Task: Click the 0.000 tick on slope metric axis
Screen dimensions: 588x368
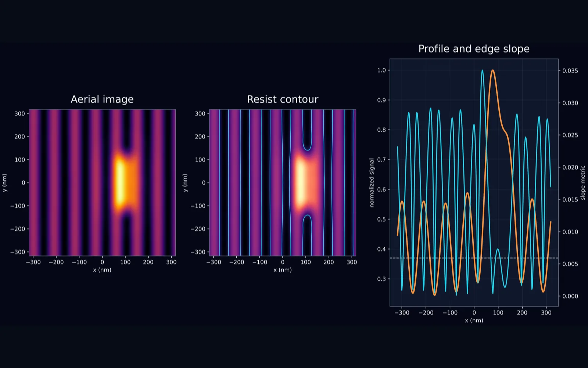Action: (x=570, y=296)
